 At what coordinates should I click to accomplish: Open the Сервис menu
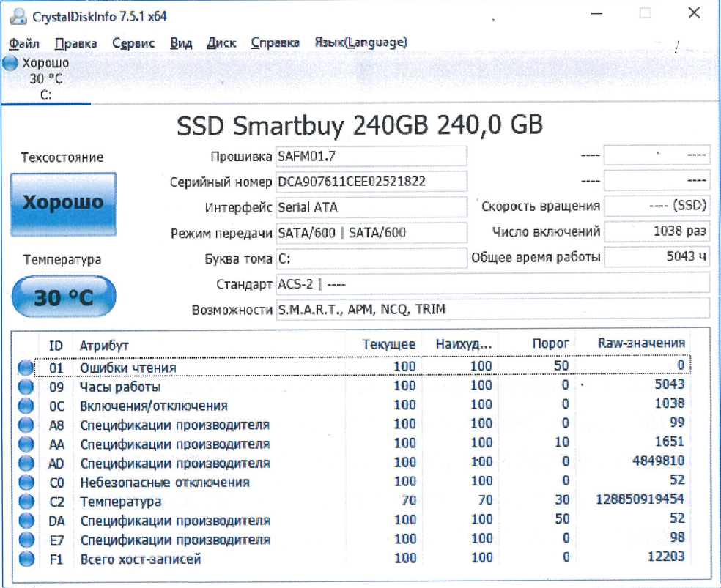[133, 43]
